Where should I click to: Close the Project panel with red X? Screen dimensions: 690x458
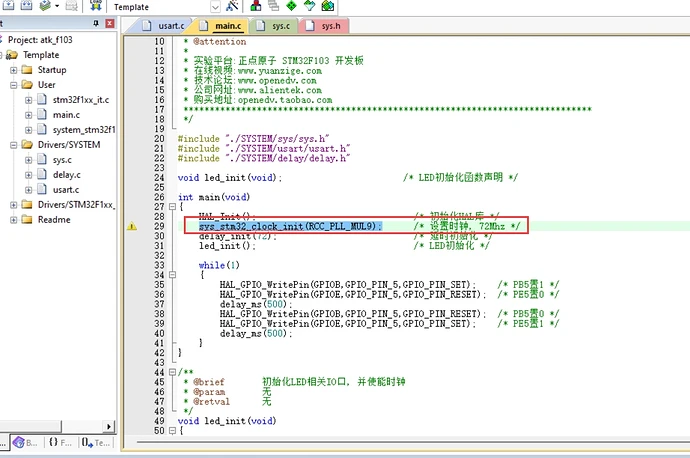tap(109, 23)
